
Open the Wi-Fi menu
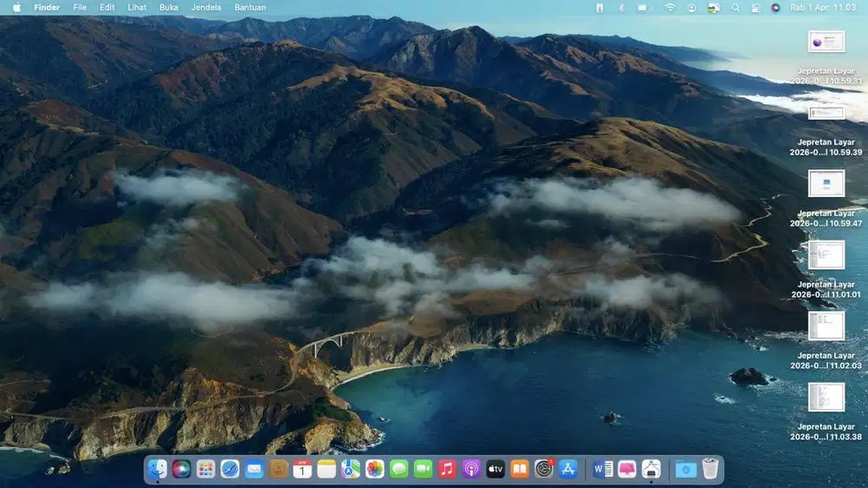point(670,8)
